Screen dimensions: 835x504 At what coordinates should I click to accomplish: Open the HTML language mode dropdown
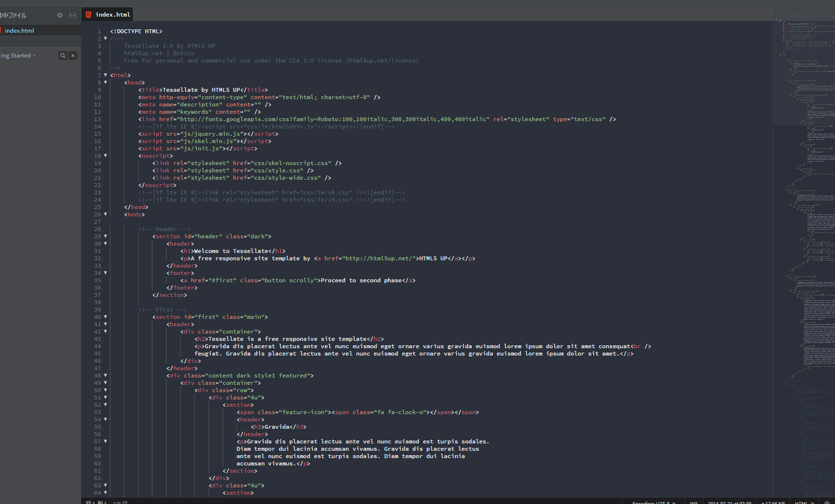(804, 502)
